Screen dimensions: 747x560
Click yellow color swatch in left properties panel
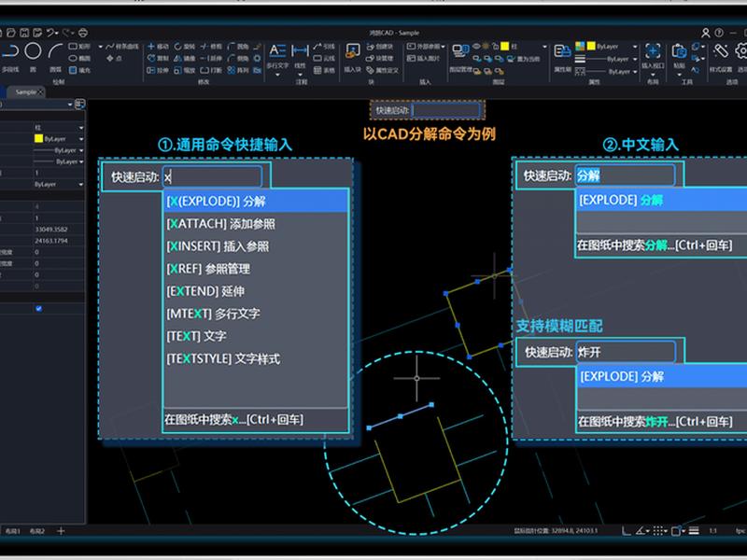pyautogui.click(x=38, y=138)
